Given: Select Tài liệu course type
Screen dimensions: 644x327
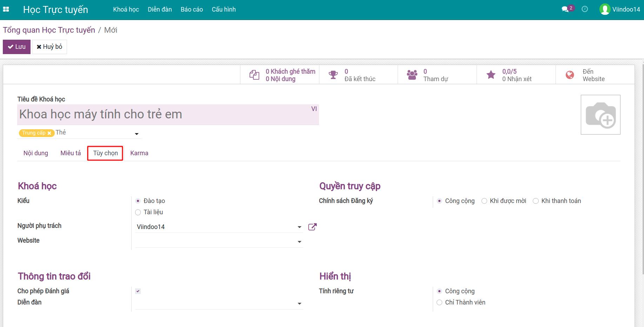Looking at the screenshot, I should pos(138,212).
